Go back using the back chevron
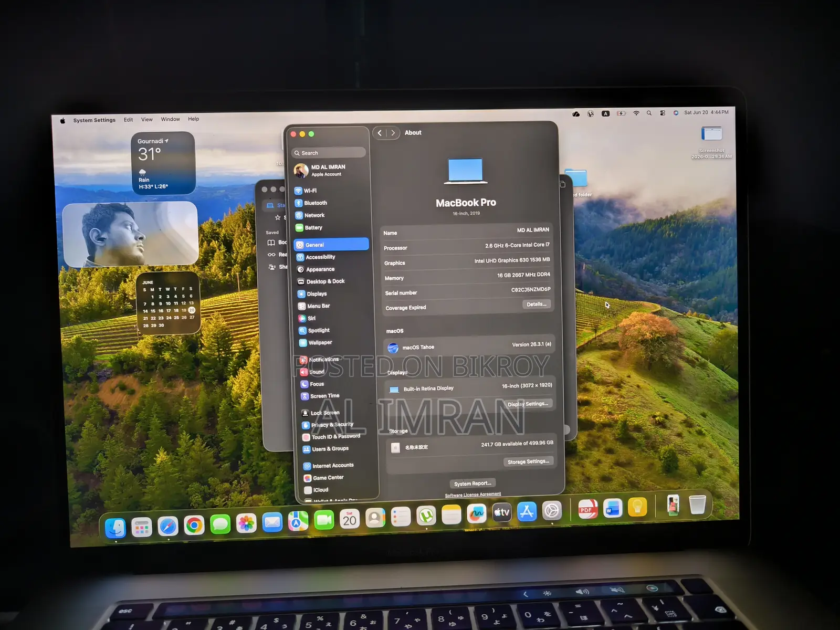 [x=380, y=133]
